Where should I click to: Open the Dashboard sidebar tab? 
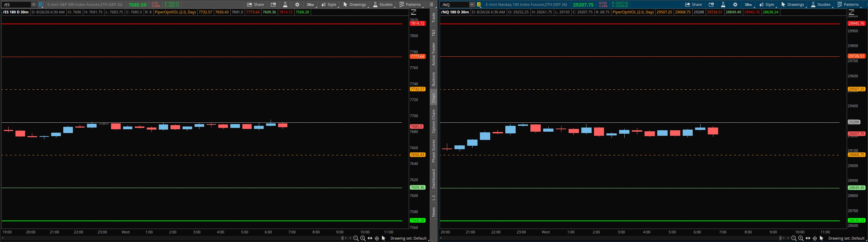coord(433,179)
